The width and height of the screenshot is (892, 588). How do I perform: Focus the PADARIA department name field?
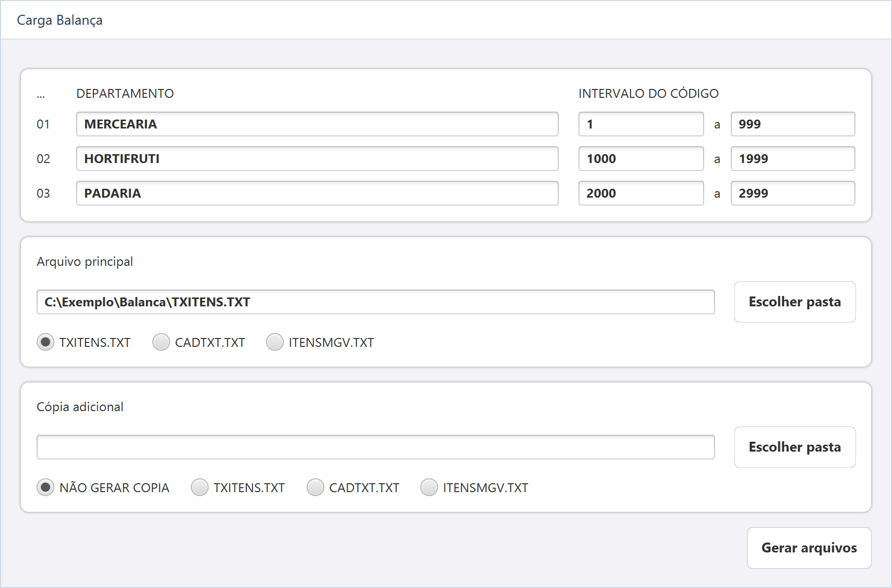(317, 193)
